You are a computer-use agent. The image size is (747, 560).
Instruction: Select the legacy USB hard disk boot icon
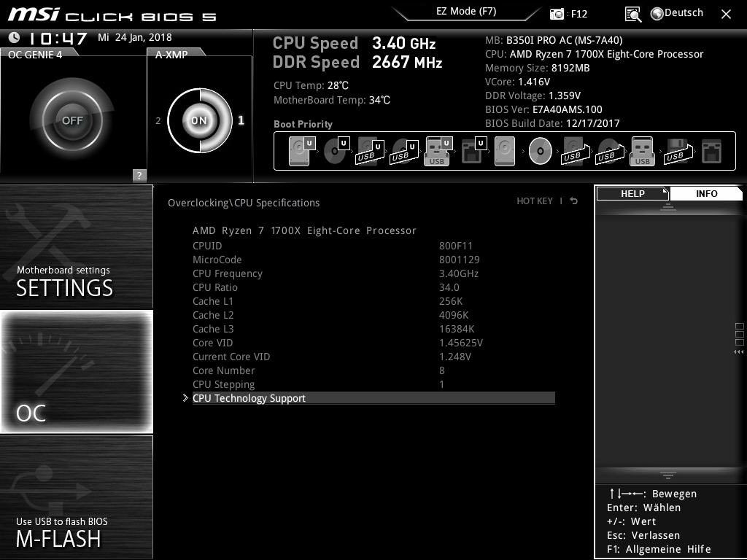point(576,151)
